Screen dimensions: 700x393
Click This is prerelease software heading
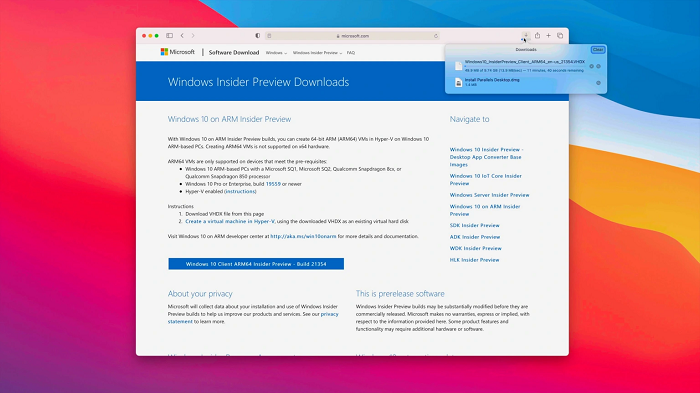(400, 294)
